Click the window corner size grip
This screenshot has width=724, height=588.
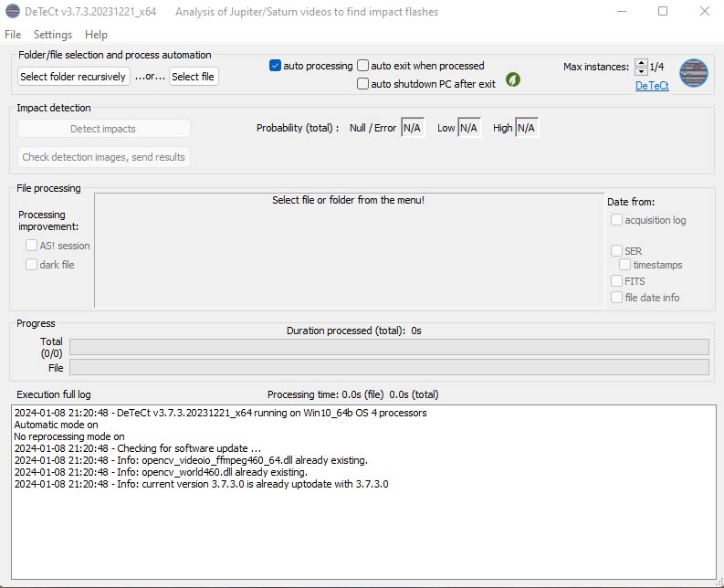pyautogui.click(x=719, y=583)
